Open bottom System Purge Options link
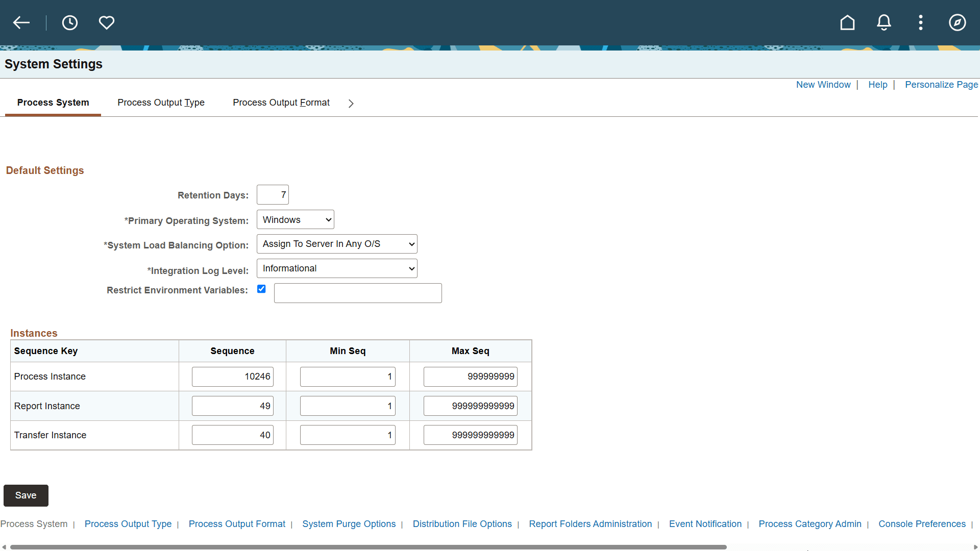980x551 pixels. click(349, 524)
